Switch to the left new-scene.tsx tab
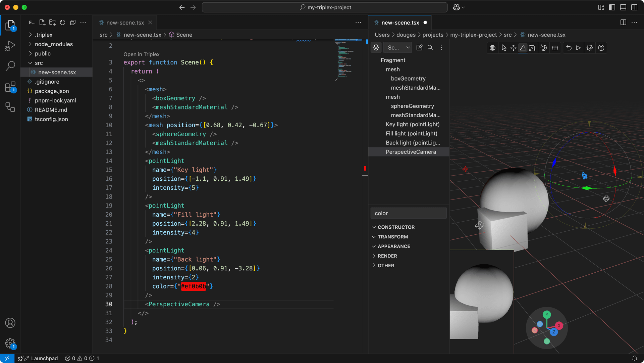Screen dimensions: 644x363 point(125,22)
